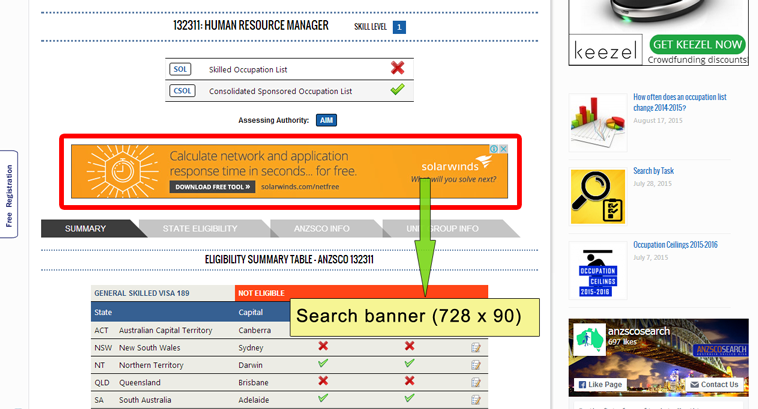The image size is (758, 409).
Task: Open the Free Registration side tab
Action: point(9,194)
